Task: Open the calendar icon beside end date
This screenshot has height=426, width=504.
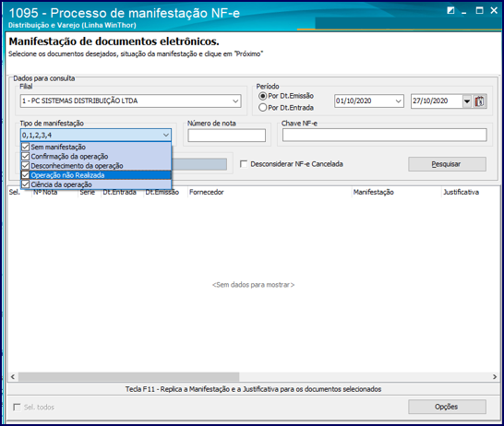Action: (x=479, y=101)
